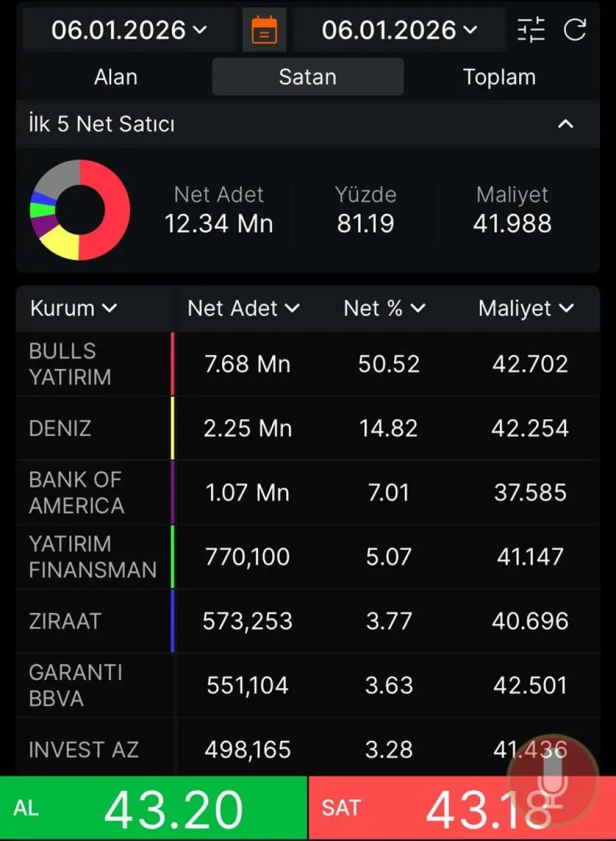
Task: Click the net sellers donut chart
Action: [80, 210]
